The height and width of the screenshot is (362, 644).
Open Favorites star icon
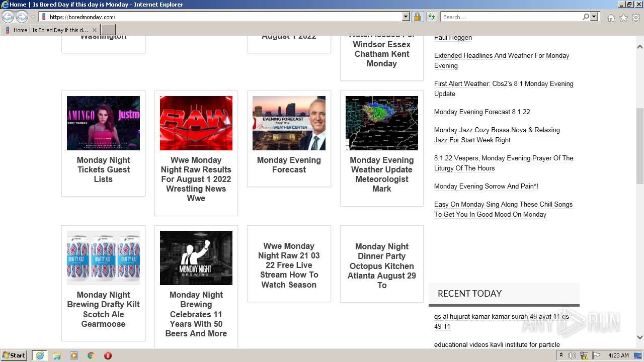pos(623,18)
